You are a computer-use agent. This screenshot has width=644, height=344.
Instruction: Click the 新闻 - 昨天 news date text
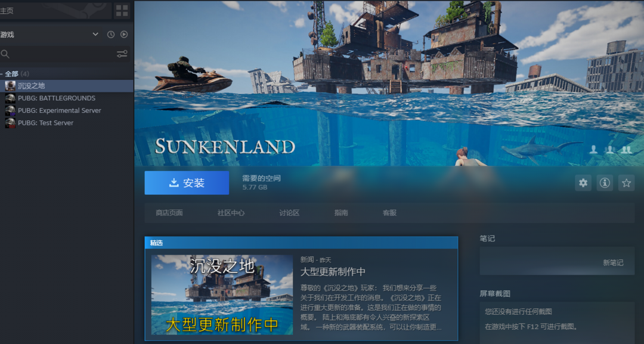pos(315,260)
